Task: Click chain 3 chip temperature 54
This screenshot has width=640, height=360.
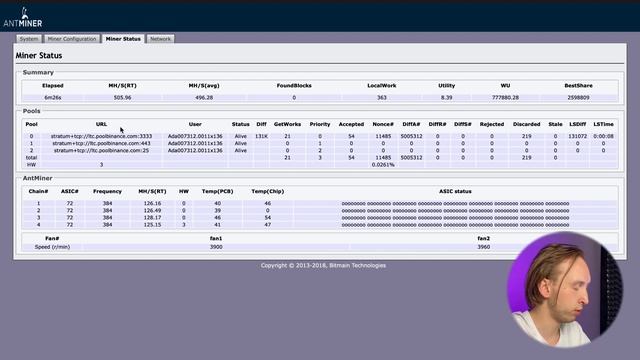Action: [x=267, y=218]
